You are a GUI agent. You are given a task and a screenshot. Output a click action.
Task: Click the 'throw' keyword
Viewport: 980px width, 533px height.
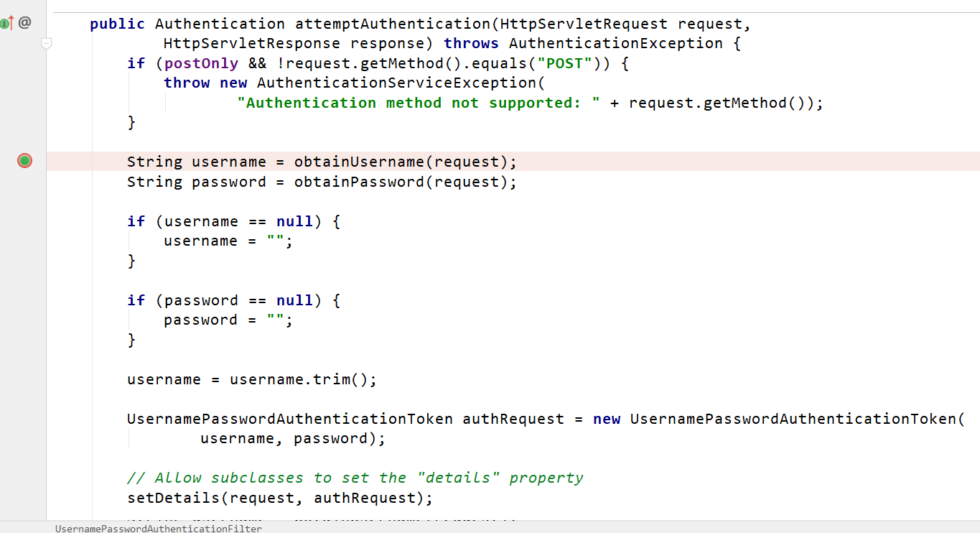click(187, 83)
